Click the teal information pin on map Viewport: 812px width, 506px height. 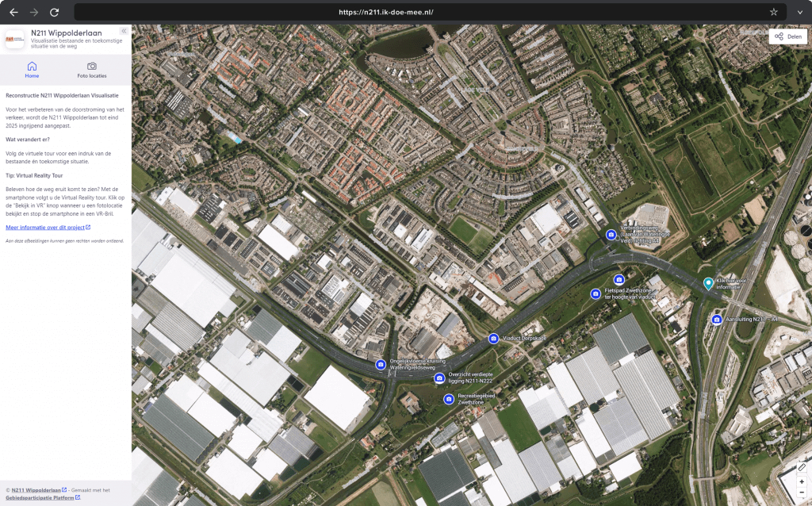pos(708,283)
